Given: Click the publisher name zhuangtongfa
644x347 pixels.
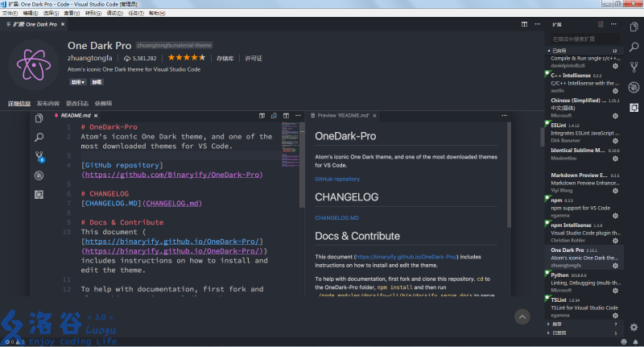Looking at the screenshot, I should point(89,58).
